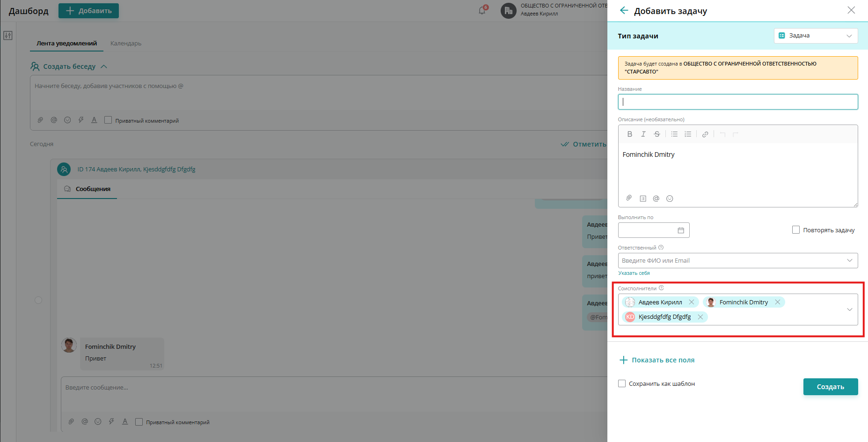
Task: Click the Bold formatting icon in description
Action: (630, 134)
